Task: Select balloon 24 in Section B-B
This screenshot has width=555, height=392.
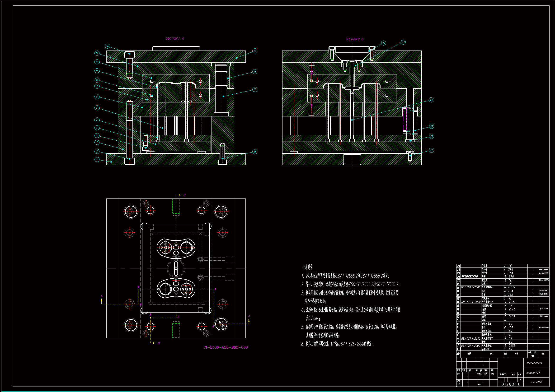Action: point(383,43)
